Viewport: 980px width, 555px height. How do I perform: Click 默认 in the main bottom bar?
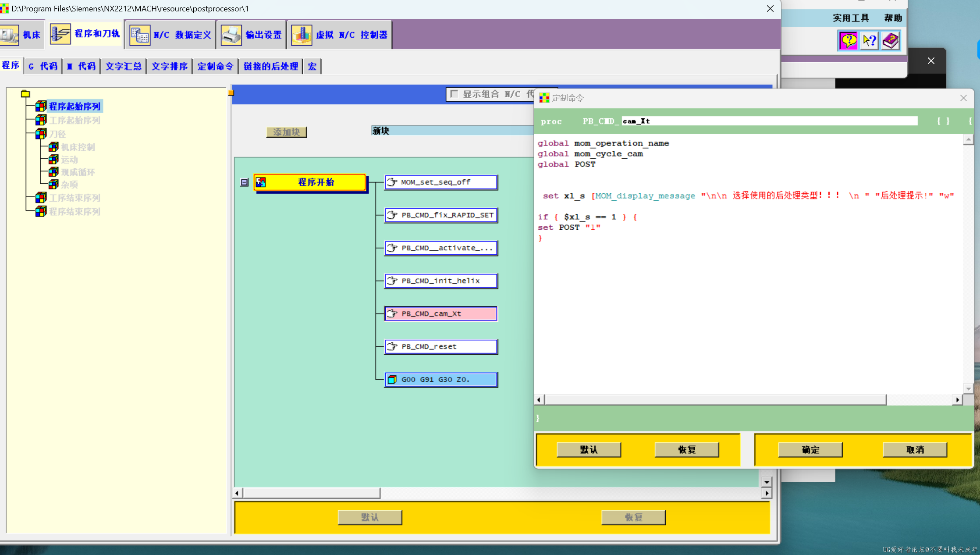tap(370, 517)
